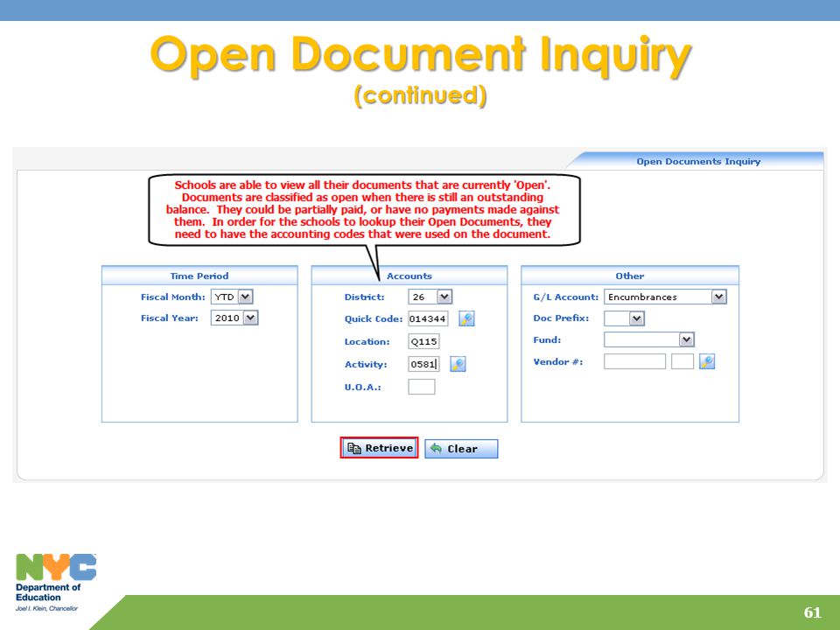Click the Fiscal Month label

172,297
